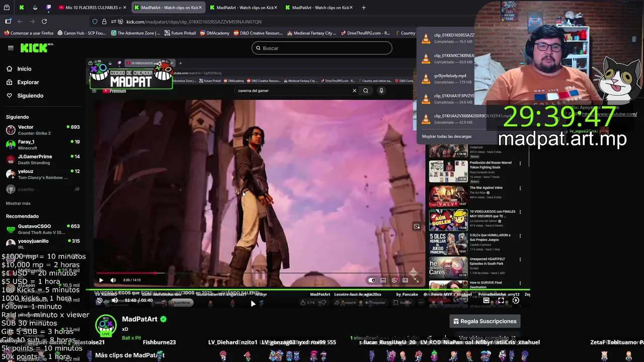Open the Vector channel
644x362 pixels.
tap(43, 130)
